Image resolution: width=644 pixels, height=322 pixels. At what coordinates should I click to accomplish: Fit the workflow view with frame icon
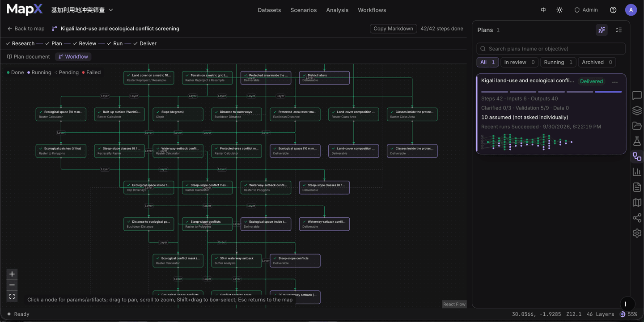coord(12,296)
